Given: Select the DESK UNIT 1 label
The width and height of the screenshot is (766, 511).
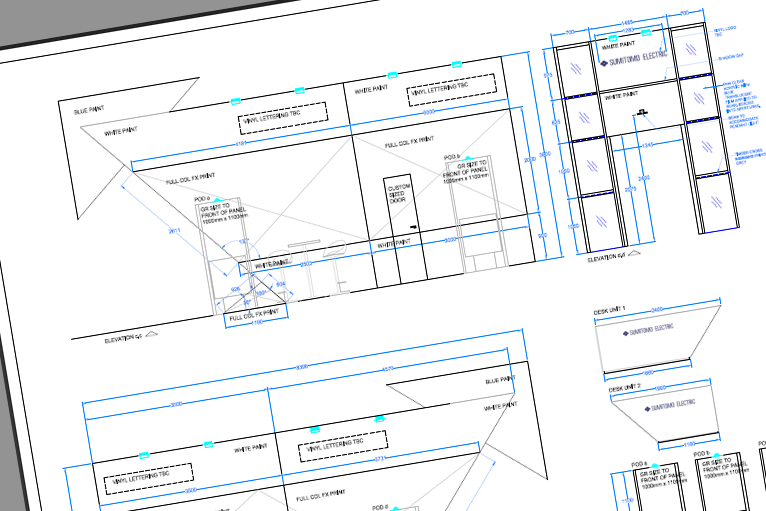Looking at the screenshot, I should pyautogui.click(x=609, y=311).
